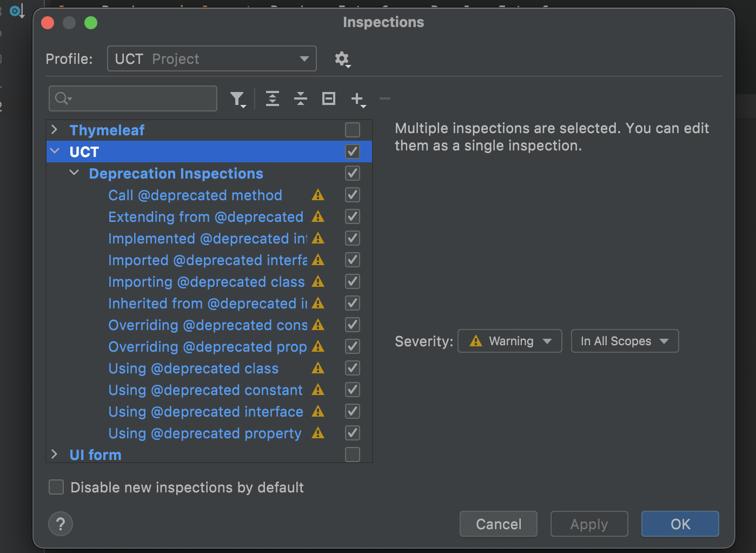Uncheck Using @deprecated property checkbox

click(x=353, y=433)
